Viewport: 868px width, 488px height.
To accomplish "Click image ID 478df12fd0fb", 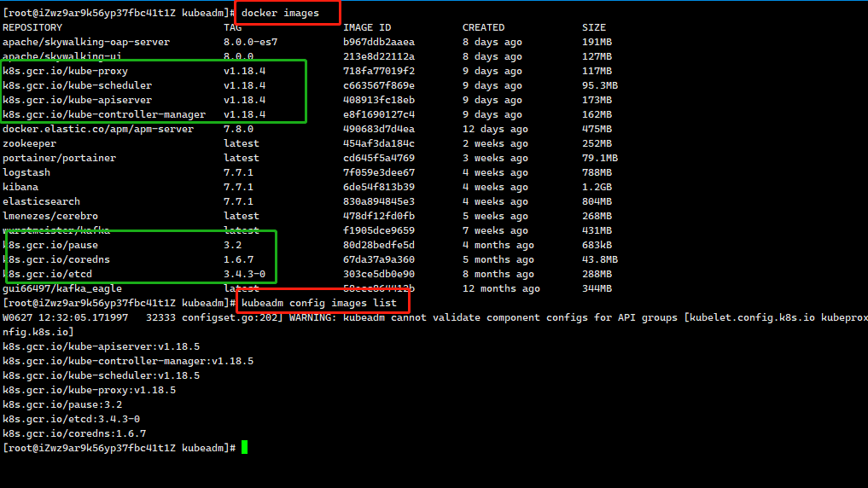I will (x=379, y=217).
